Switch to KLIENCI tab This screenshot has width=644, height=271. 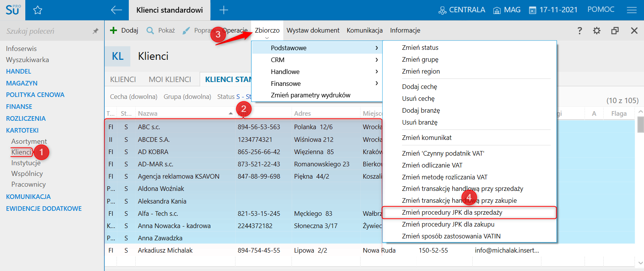(123, 79)
